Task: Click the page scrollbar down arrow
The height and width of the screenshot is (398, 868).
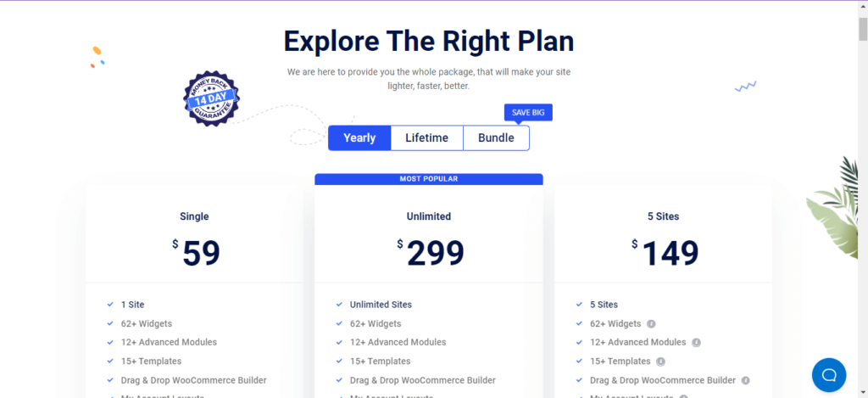Action: click(x=862, y=392)
